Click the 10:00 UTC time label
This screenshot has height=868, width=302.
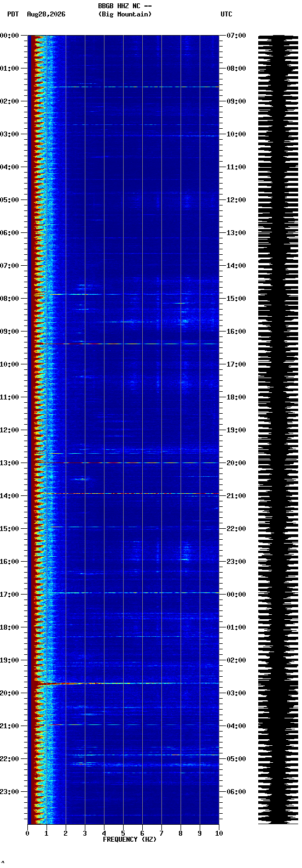coord(236,134)
